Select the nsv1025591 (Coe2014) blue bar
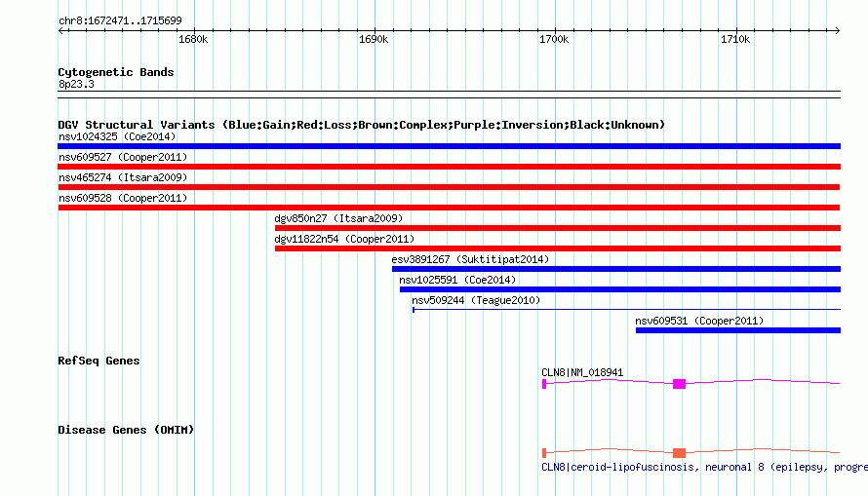This screenshot has height=496, width=868. (620, 289)
